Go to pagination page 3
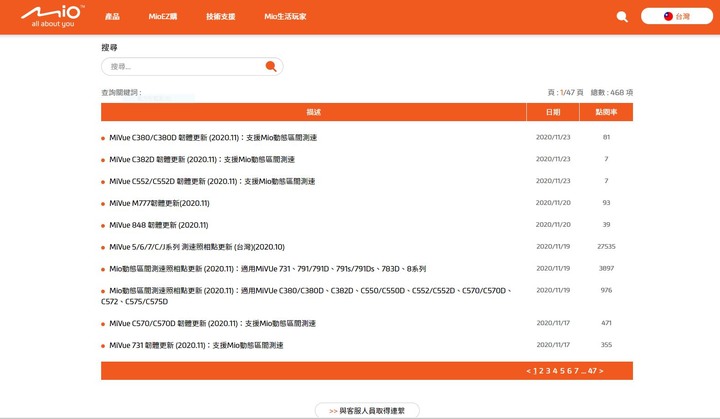 (x=548, y=371)
